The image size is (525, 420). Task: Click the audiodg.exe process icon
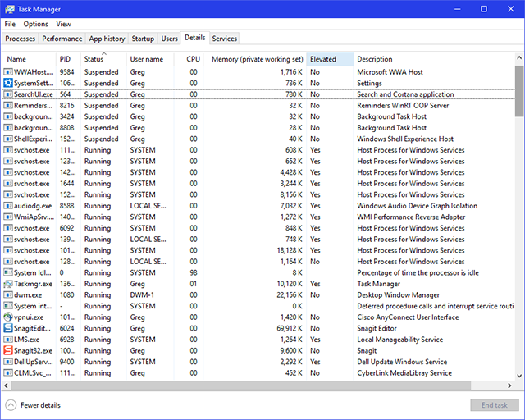8,206
